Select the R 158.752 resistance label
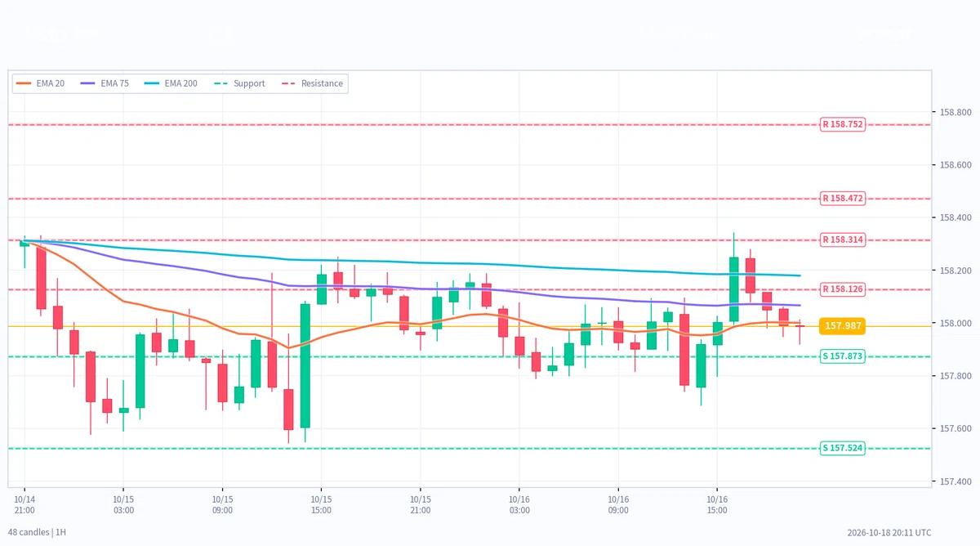 click(x=842, y=124)
